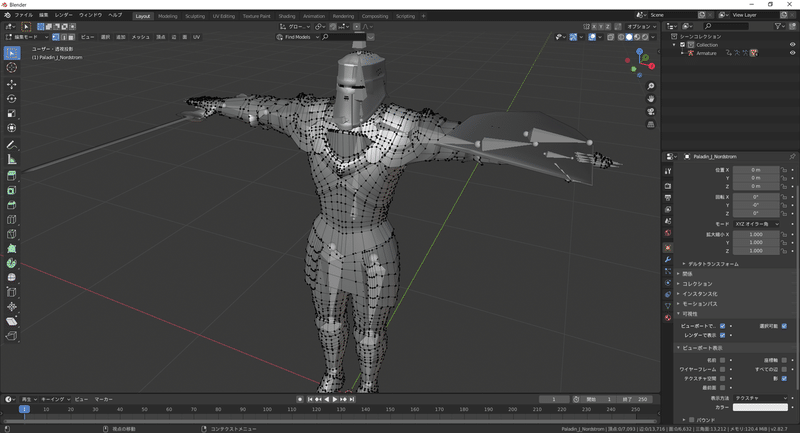The height and width of the screenshot is (433, 800).
Task: Choose the Move tool
Action: click(x=12, y=84)
